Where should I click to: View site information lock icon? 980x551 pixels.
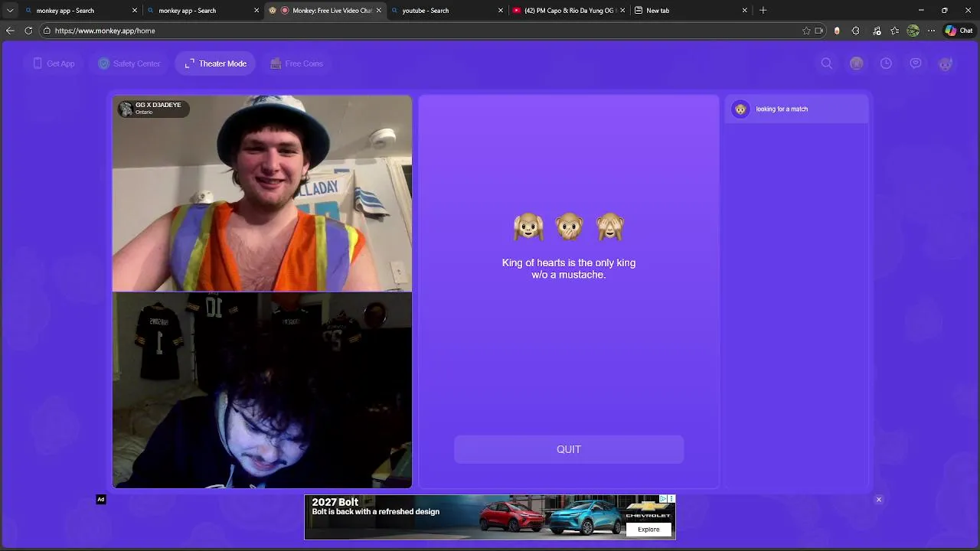[47, 31]
